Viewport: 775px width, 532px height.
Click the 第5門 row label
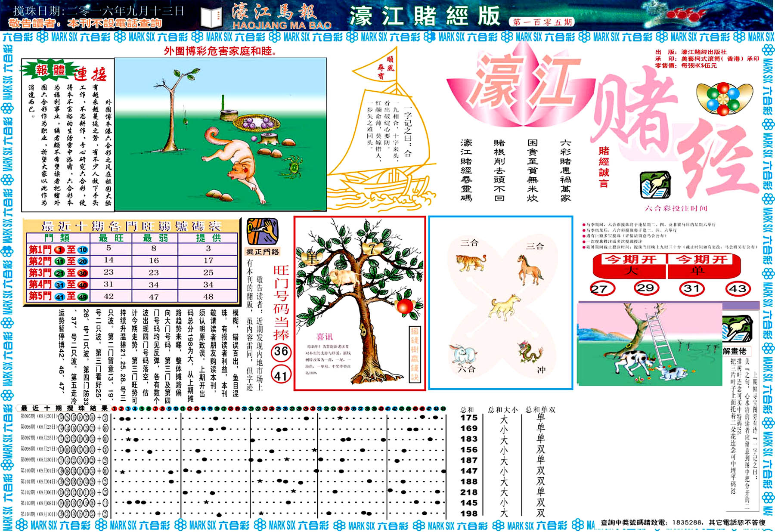click(x=58, y=296)
